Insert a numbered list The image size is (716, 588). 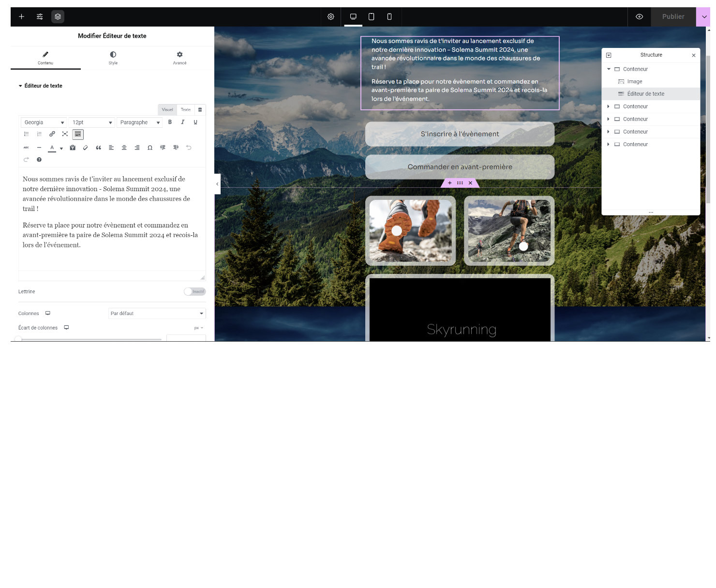[x=39, y=134]
